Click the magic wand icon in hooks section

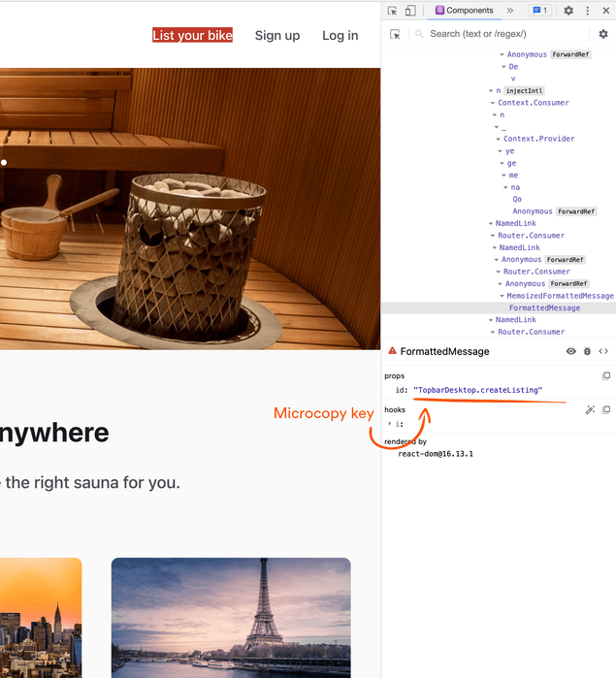590,410
